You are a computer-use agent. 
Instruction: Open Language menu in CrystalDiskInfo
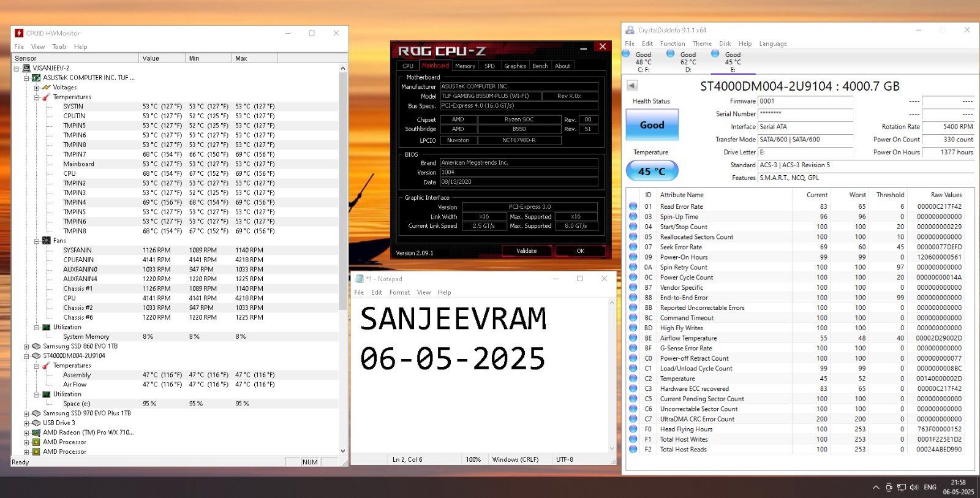click(x=773, y=43)
